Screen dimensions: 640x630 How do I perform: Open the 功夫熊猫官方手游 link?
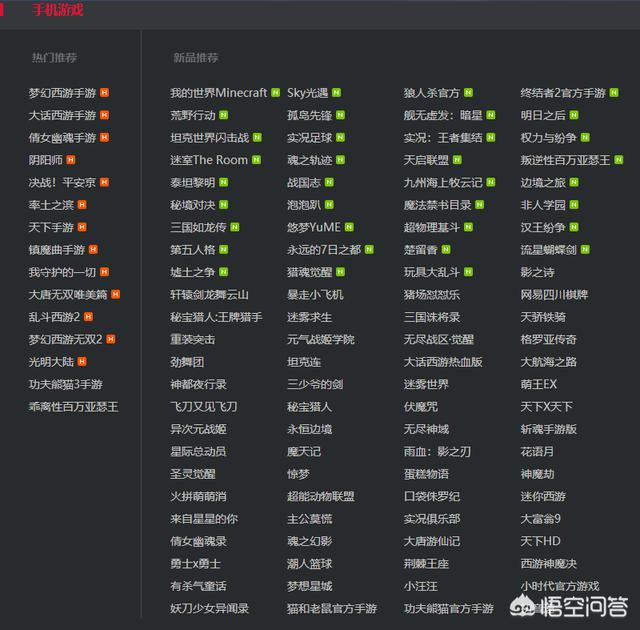click(449, 608)
